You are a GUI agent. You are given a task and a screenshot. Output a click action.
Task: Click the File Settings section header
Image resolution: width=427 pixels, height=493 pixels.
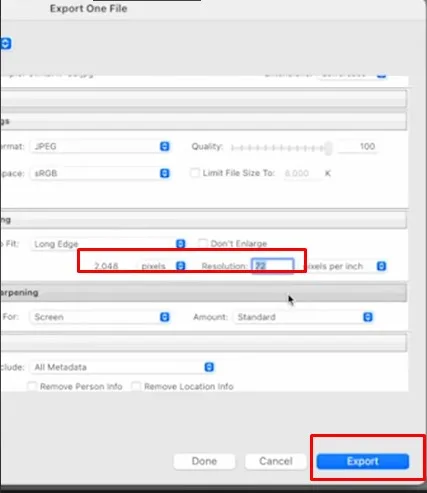[203, 121]
